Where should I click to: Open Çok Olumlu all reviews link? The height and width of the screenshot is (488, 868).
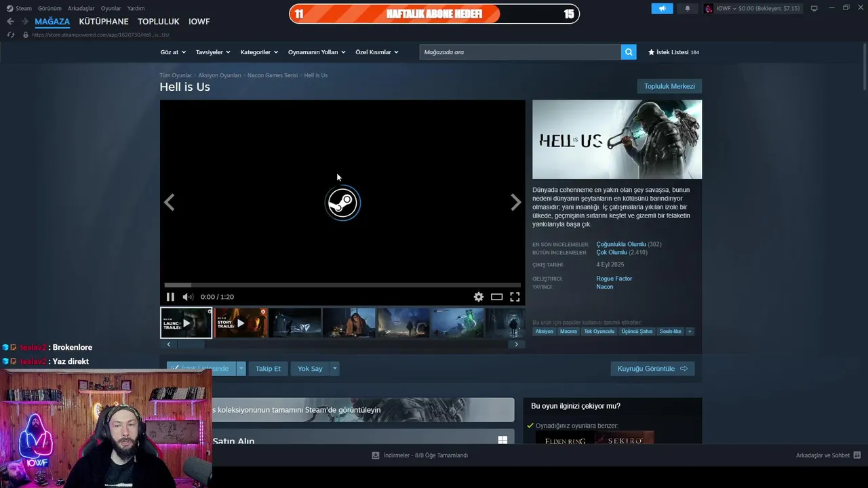tap(612, 252)
